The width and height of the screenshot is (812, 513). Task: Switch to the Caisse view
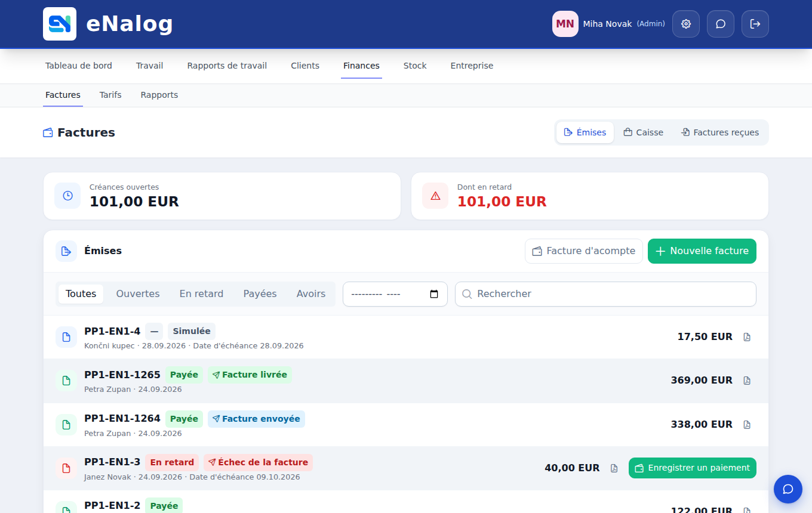pos(644,132)
